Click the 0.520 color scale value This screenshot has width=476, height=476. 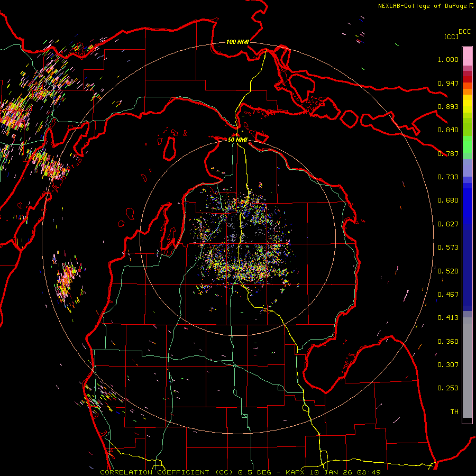pos(448,271)
